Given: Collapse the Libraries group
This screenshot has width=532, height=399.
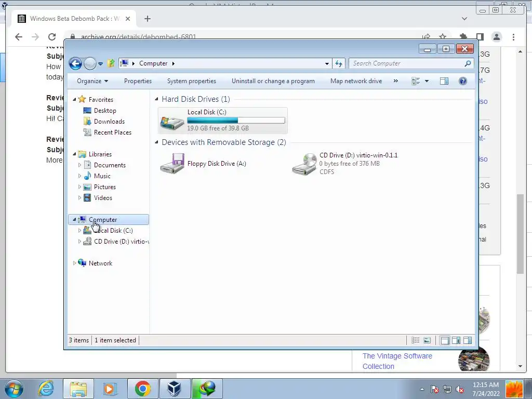Looking at the screenshot, I should [x=74, y=154].
